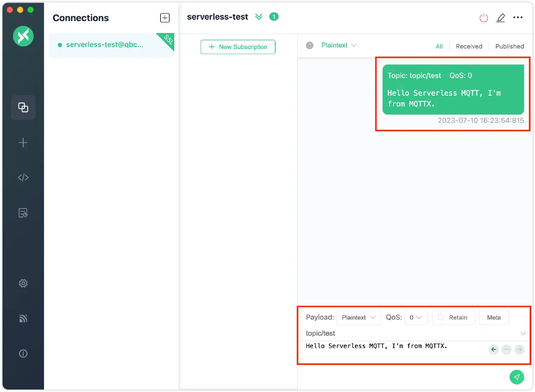535x392 pixels.
Task: Add connection with Connections header plus icon
Action: click(165, 18)
